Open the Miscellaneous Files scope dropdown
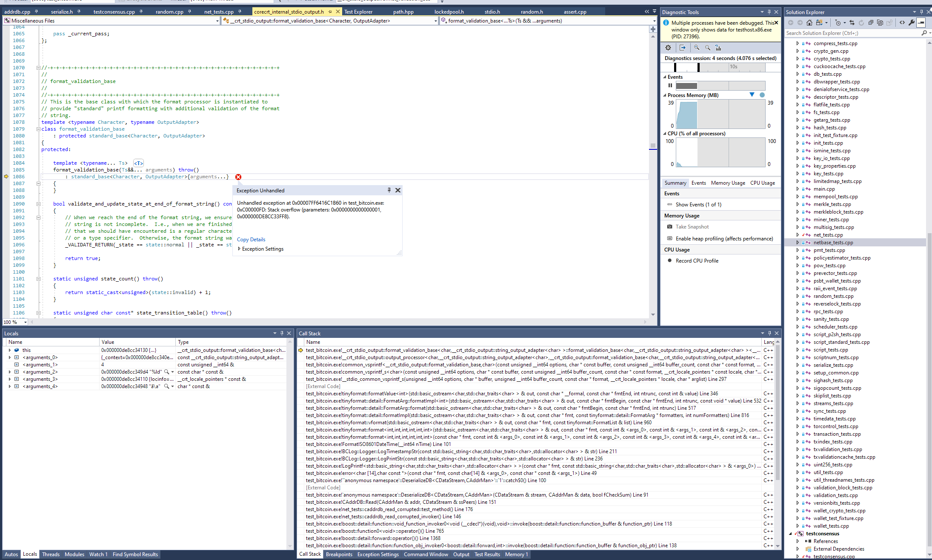Image resolution: width=932 pixels, height=560 pixels. click(x=217, y=21)
